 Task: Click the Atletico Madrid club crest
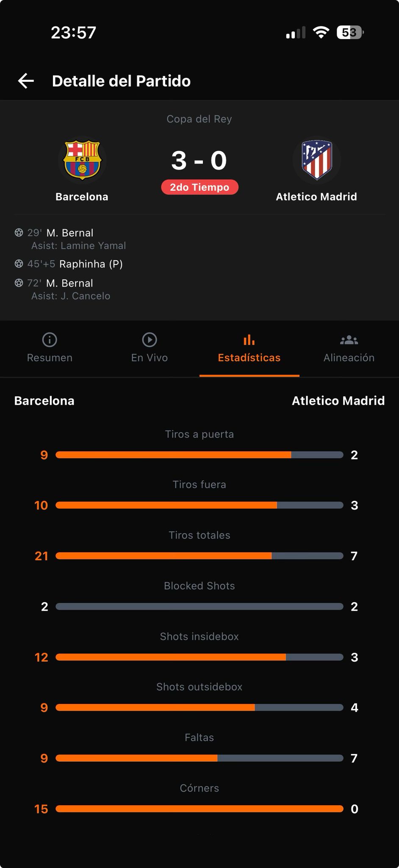coord(317,160)
